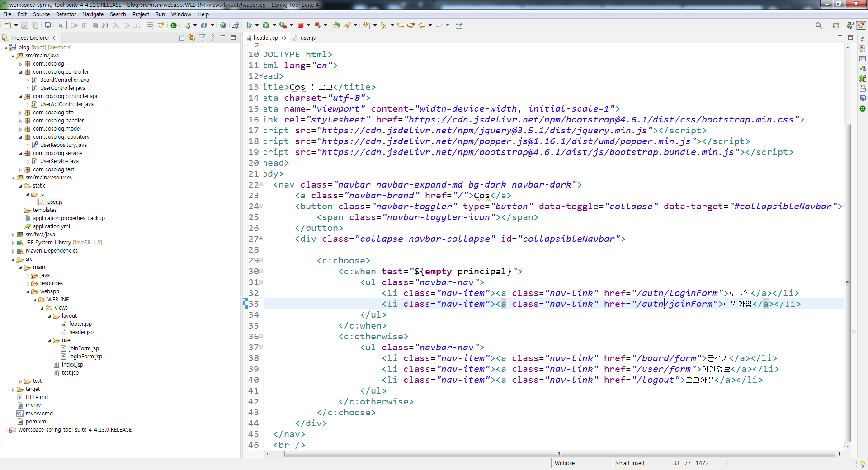This screenshot has width=868, height=470.
Task: Open the Run button dropdown arrow
Action: pos(274,25)
